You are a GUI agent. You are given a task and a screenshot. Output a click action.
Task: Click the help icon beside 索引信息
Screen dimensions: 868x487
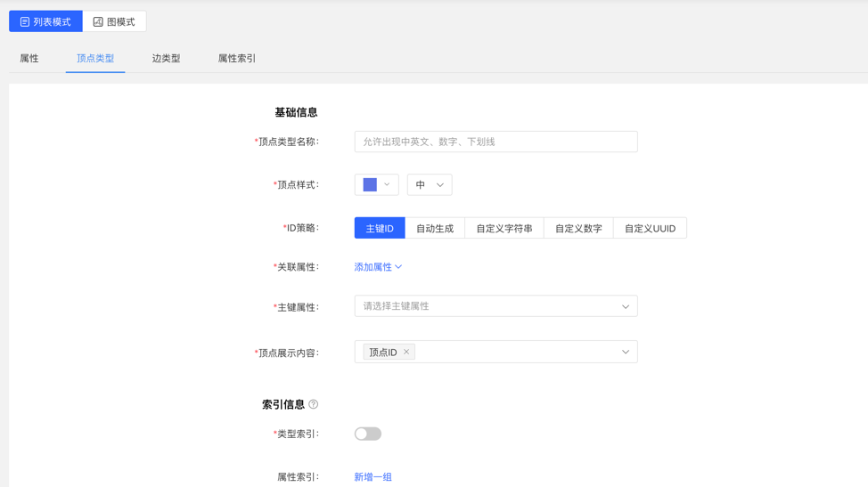[x=314, y=404]
